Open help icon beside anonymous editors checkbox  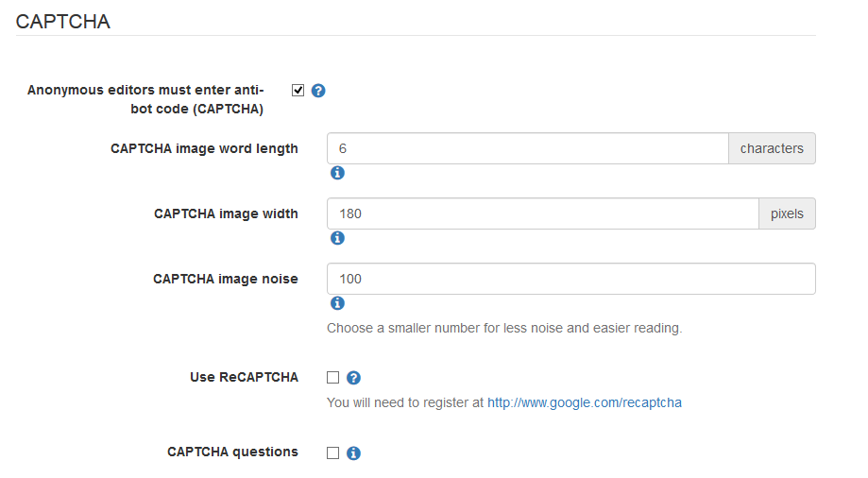click(318, 91)
